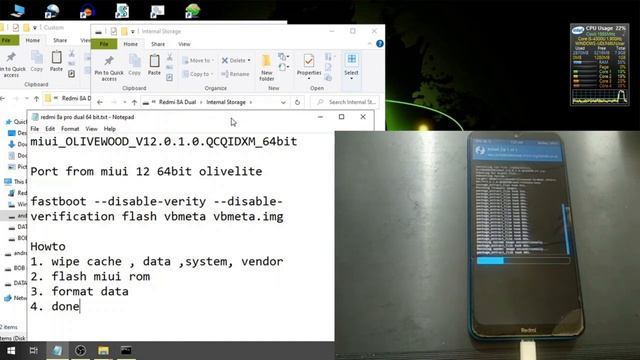Viewport: 640px width, 360px height.
Task: Open File Explorer from the taskbar
Action: pos(103,351)
